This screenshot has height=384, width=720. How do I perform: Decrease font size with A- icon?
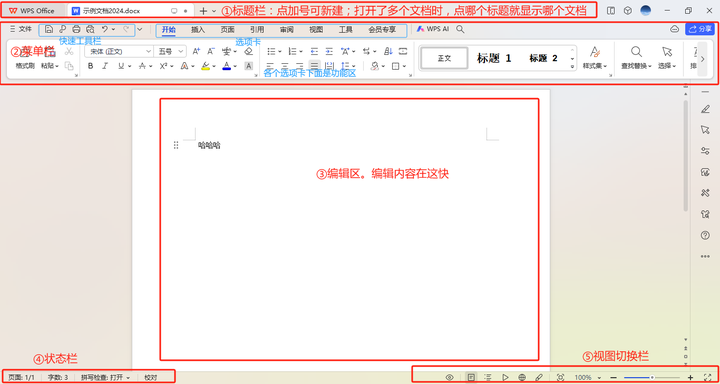pyautogui.click(x=211, y=51)
